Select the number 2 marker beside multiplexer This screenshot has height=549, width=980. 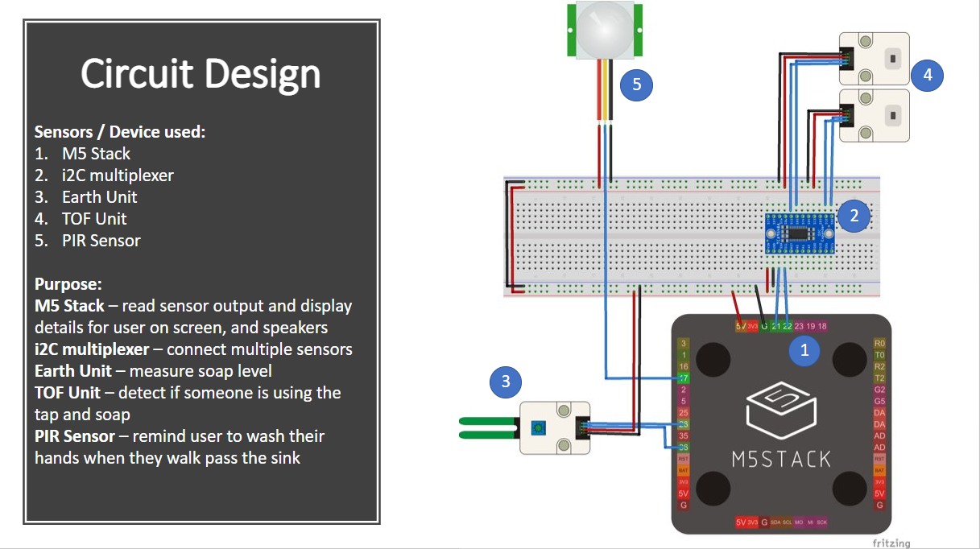tap(854, 215)
